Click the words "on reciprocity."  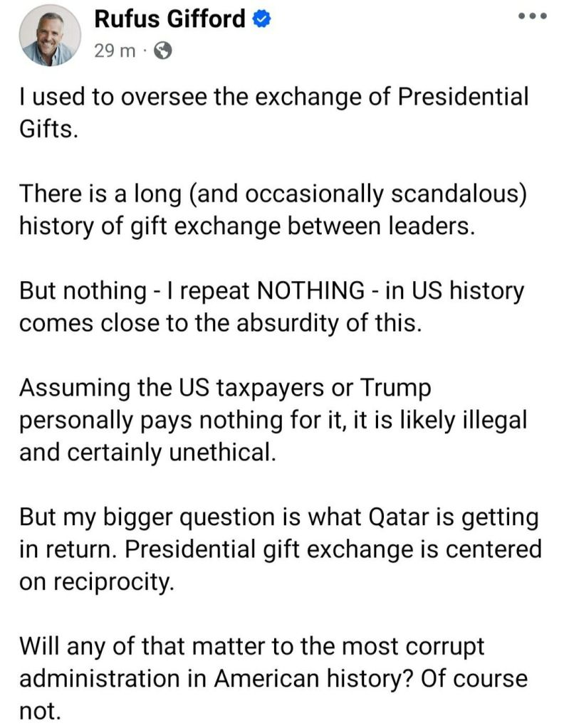coord(95,582)
